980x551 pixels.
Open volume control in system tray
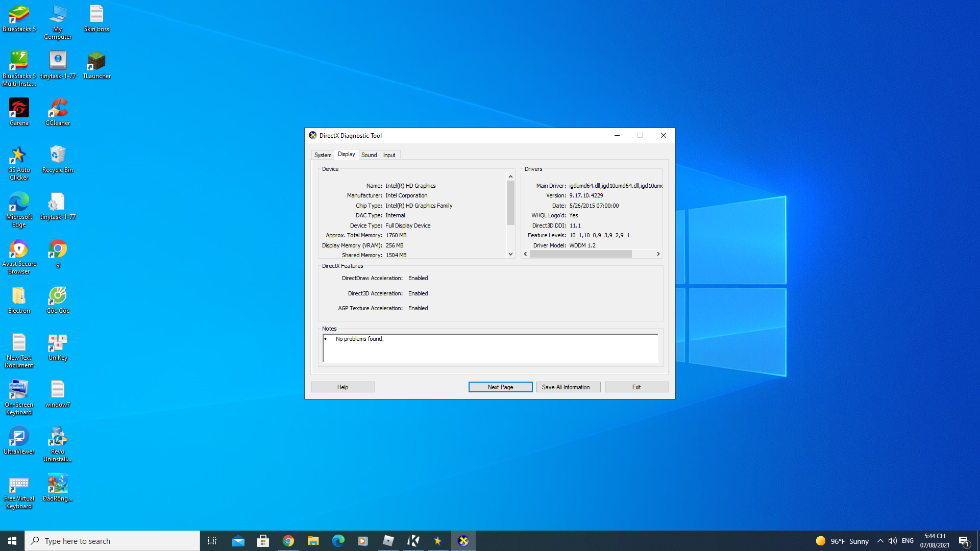pyautogui.click(x=892, y=541)
